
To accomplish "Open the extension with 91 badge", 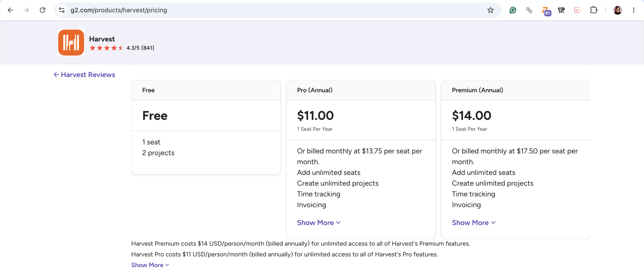I will [546, 11].
